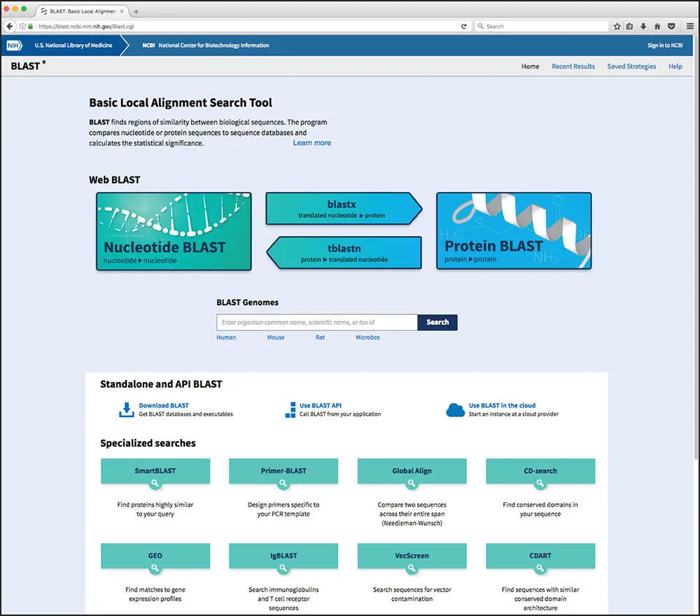700x616 pixels.
Task: Open Recent Results page
Action: [x=573, y=66]
